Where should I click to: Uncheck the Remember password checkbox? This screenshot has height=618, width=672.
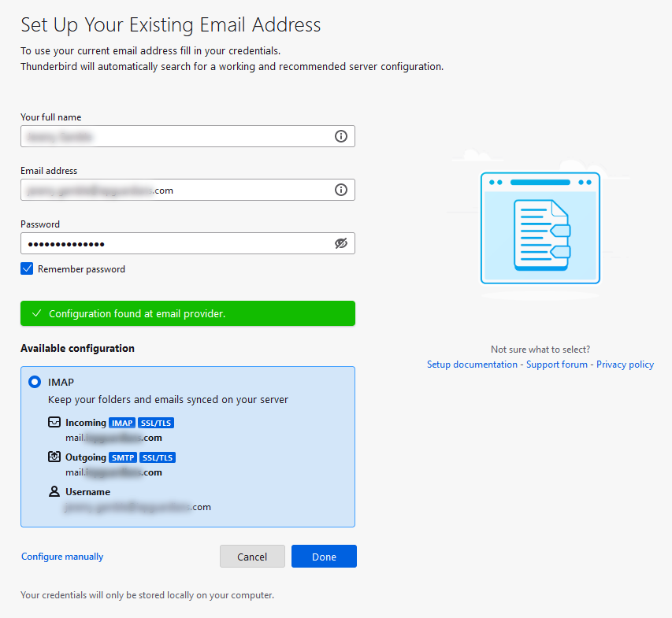27,268
